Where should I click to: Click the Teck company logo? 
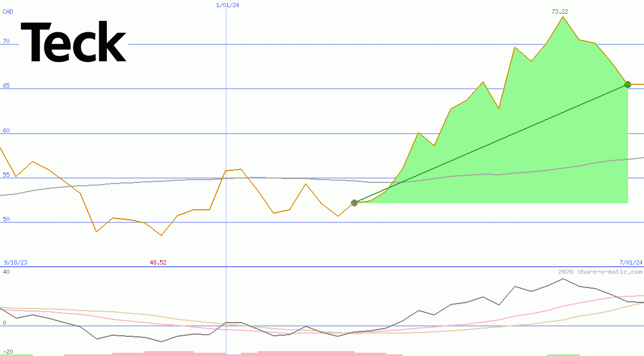pos(73,42)
